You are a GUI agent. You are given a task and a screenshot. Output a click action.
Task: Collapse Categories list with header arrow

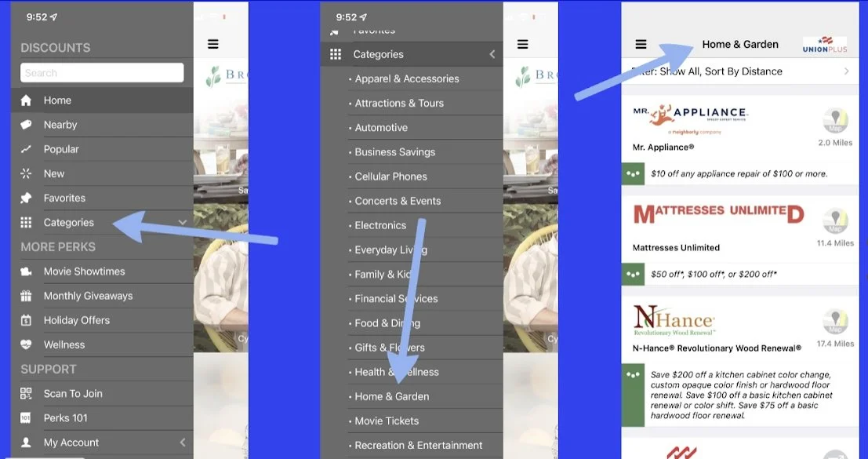click(x=492, y=54)
